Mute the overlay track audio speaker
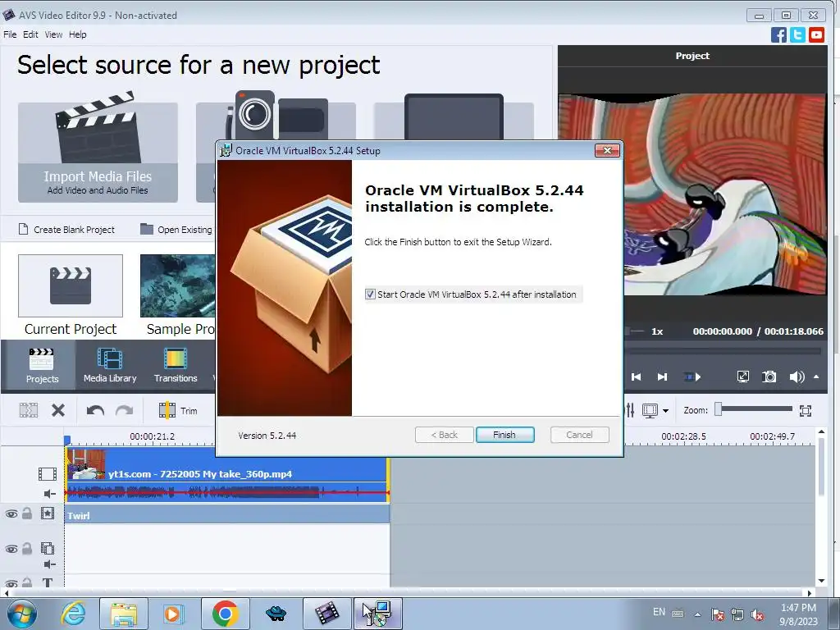 click(x=49, y=564)
